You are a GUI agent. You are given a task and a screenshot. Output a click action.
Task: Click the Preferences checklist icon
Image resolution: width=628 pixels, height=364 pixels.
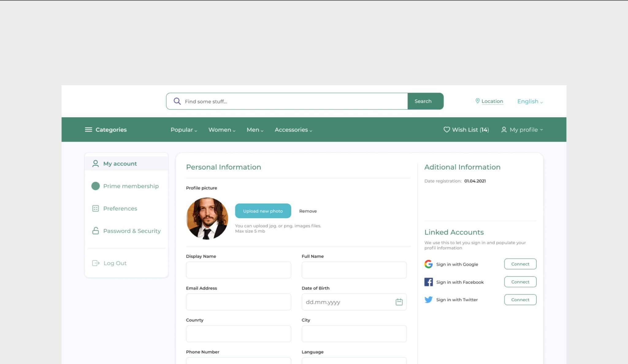click(95, 208)
